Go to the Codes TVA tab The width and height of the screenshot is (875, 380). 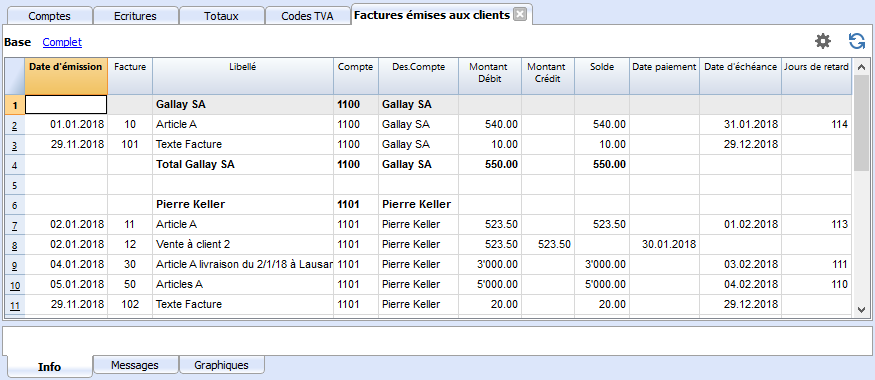tap(307, 16)
